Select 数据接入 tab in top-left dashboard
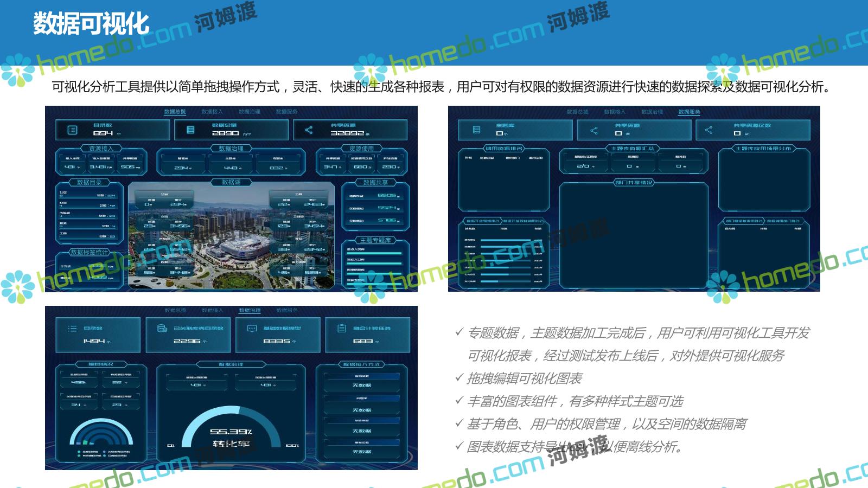Viewport: 868px width, 488px height. pyautogui.click(x=212, y=112)
